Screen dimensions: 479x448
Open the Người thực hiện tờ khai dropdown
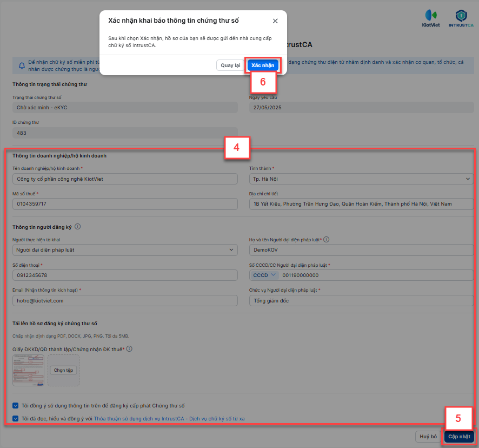click(125, 250)
